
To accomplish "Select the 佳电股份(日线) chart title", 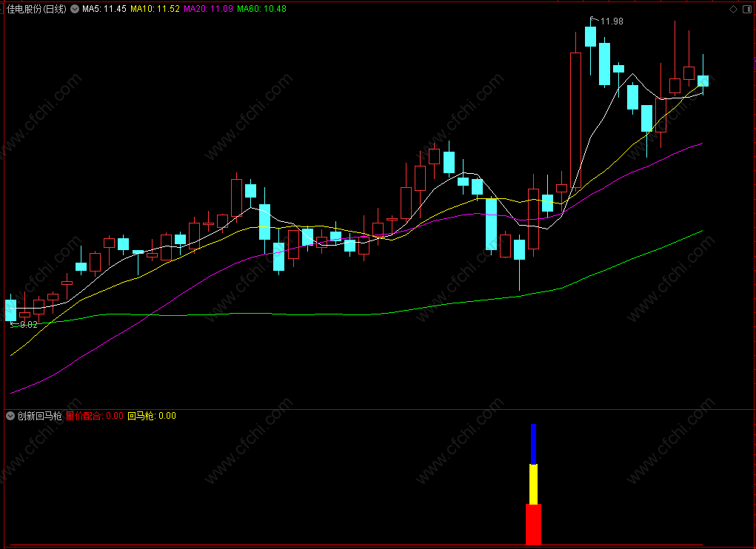I will [x=36, y=9].
